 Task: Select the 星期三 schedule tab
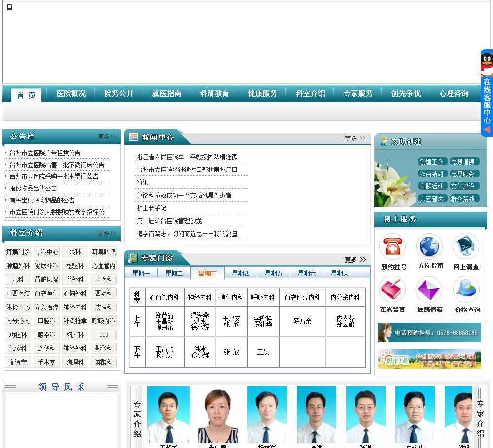[207, 274]
